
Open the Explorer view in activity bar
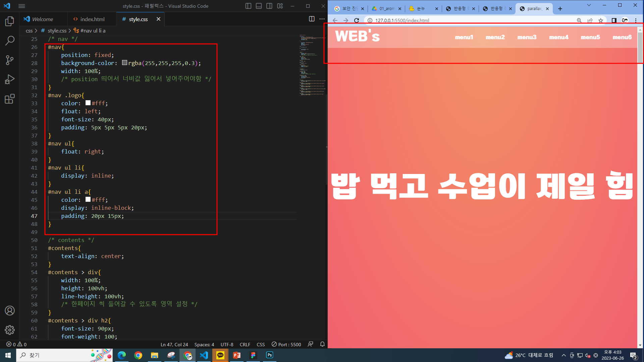point(10,21)
